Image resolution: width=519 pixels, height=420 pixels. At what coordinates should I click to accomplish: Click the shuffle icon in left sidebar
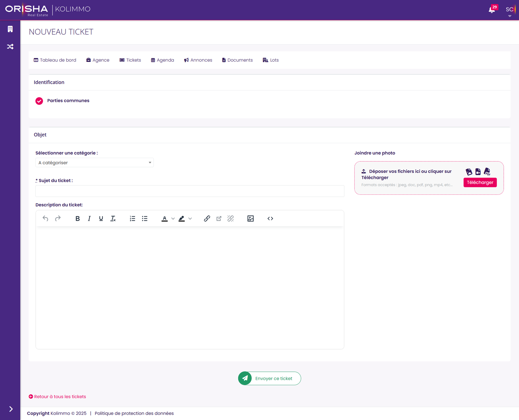point(10,47)
